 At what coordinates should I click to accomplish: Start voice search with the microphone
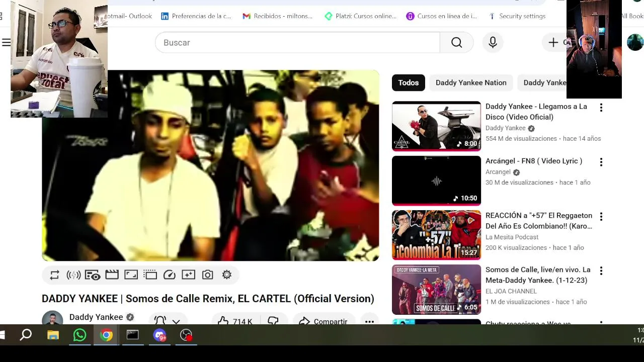pos(493,43)
